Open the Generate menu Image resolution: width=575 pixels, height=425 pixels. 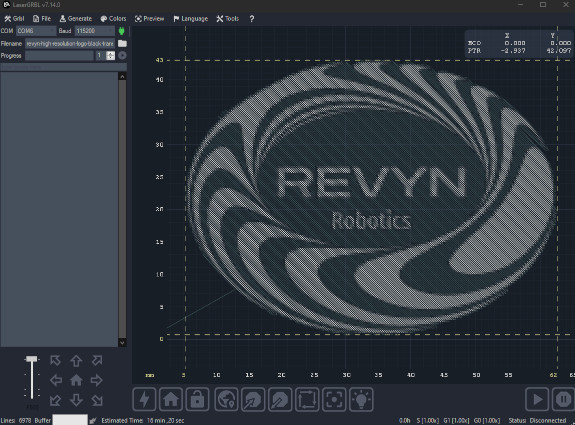[x=76, y=19]
